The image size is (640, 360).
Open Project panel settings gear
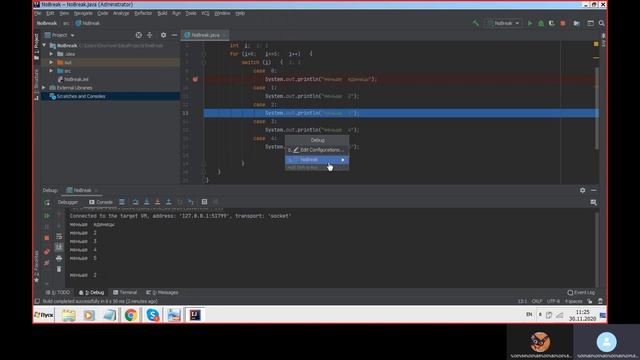click(163, 35)
